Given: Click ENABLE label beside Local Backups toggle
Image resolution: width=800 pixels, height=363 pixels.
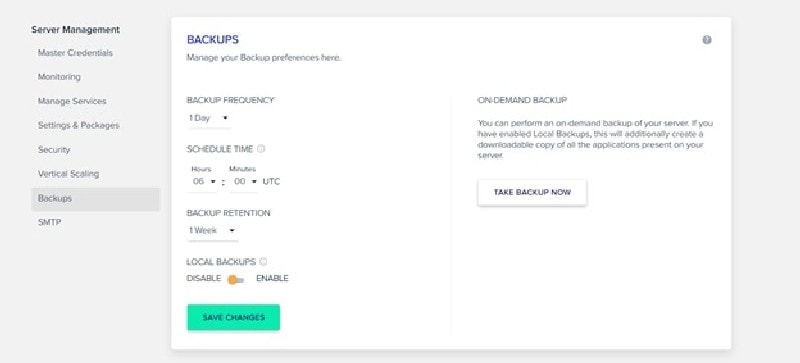Looking at the screenshot, I should pyautogui.click(x=272, y=278).
